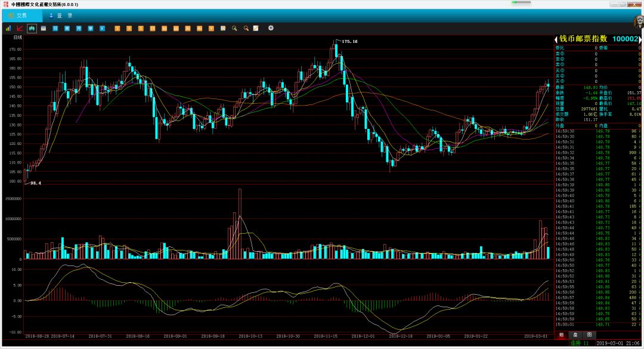Select the orange 60-minute period icon
This screenshot has width=644, height=349.
tap(176, 29)
